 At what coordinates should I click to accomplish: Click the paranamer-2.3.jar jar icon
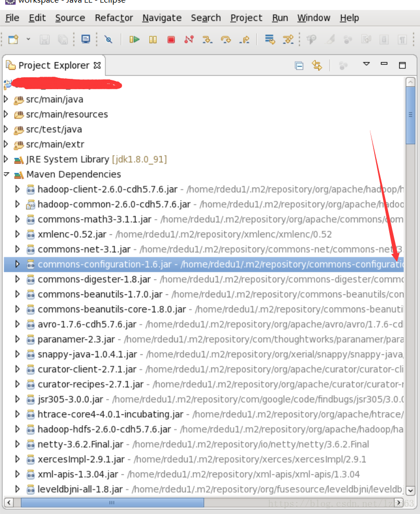coord(30,339)
